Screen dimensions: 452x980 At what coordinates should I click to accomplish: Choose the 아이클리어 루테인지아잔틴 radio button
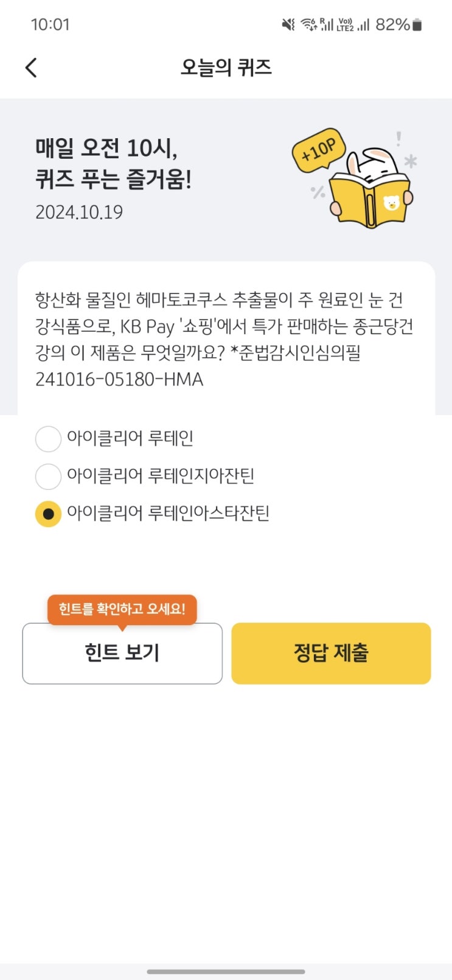coord(49,477)
